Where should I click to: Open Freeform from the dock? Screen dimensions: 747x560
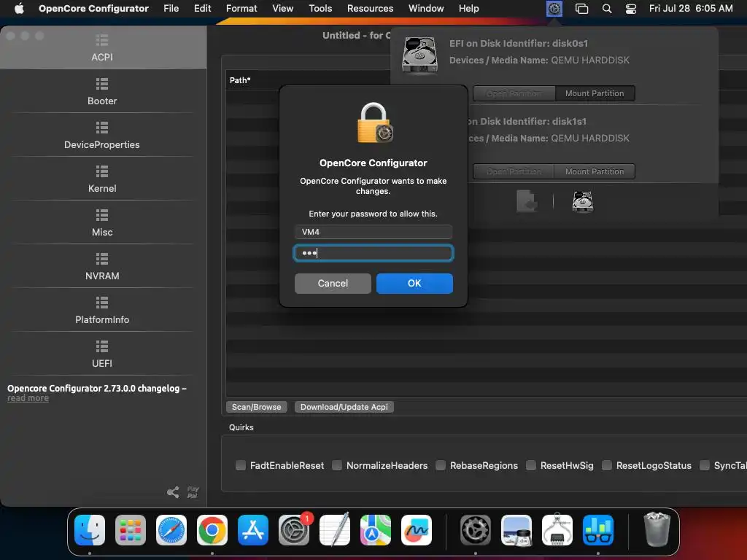coord(417,529)
